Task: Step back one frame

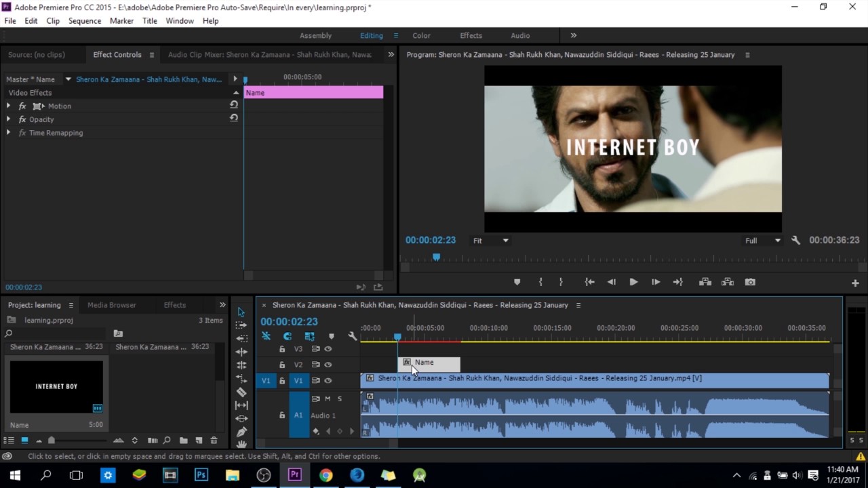Action: click(612, 282)
